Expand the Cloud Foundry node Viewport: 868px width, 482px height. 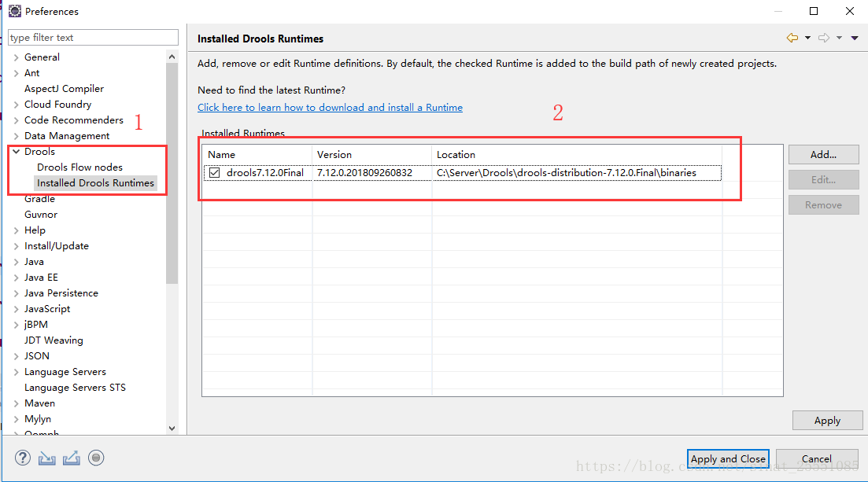(16, 105)
